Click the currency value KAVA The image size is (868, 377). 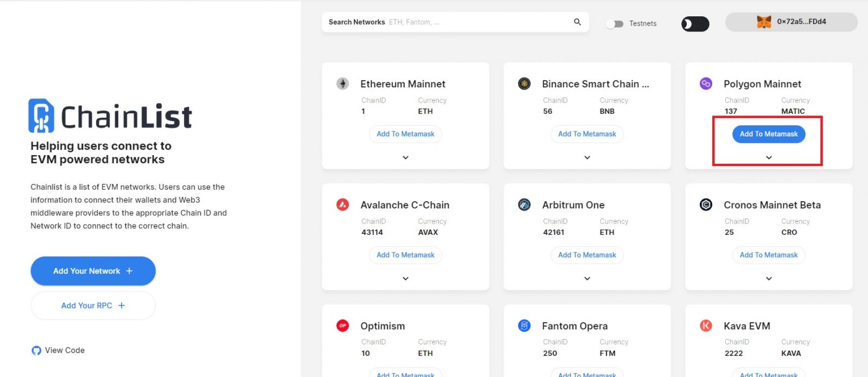point(791,353)
